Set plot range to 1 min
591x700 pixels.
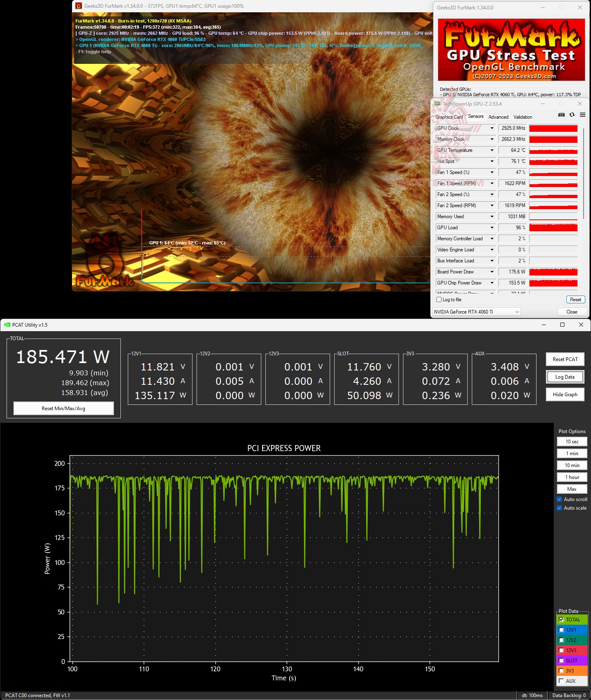tap(572, 454)
